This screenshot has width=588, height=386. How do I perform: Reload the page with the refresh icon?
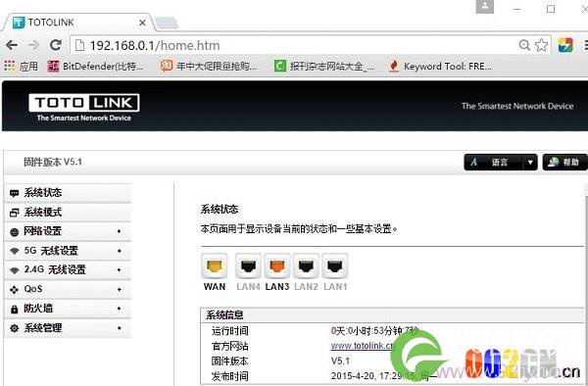coord(56,45)
